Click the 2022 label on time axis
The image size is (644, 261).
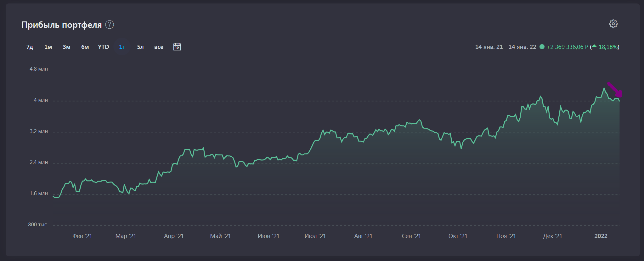pyautogui.click(x=601, y=236)
